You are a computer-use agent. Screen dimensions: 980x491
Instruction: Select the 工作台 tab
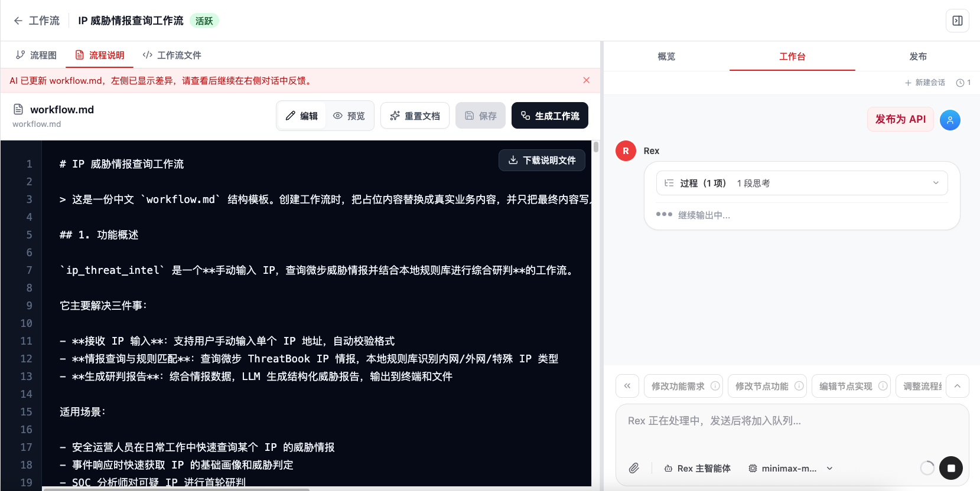(x=792, y=56)
